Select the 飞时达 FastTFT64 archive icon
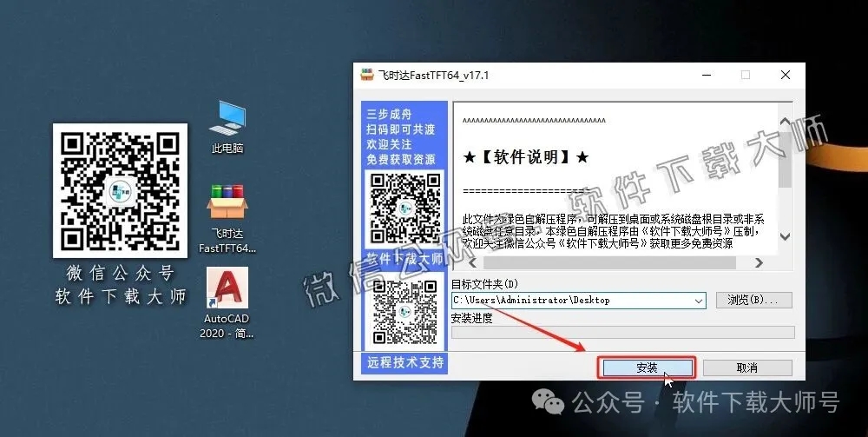This screenshot has width=868, height=437. point(227,218)
